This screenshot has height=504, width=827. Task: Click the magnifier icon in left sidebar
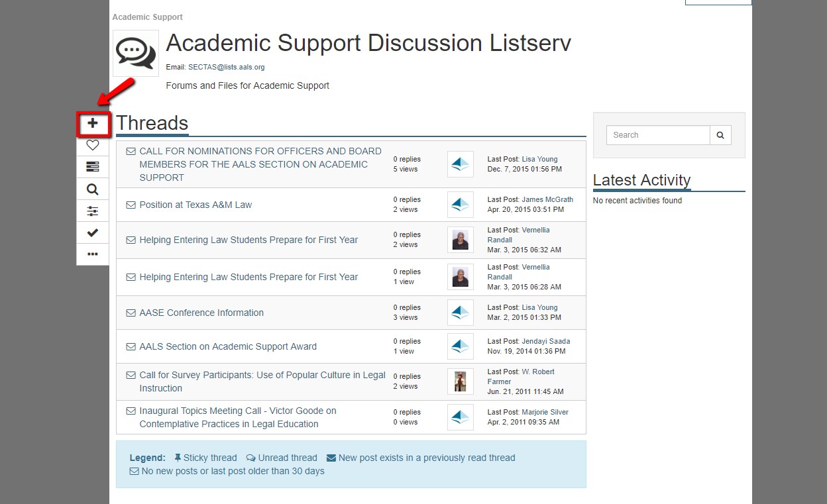(93, 189)
